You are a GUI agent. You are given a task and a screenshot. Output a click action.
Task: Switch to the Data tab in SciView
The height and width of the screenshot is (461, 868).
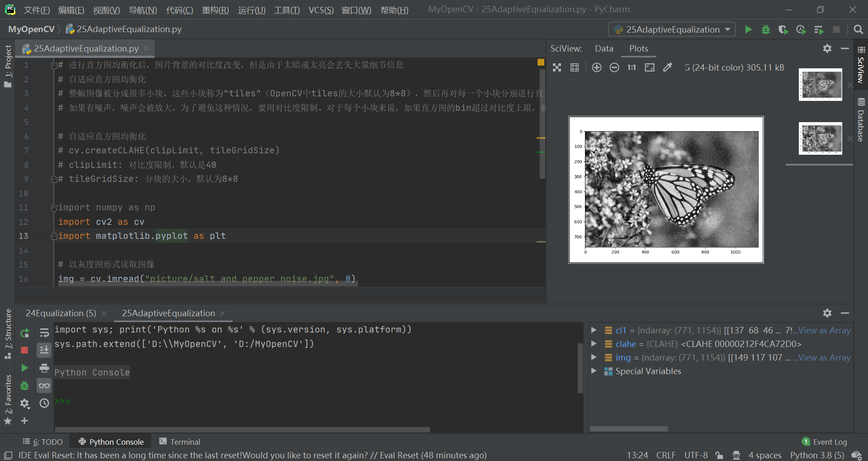point(604,48)
